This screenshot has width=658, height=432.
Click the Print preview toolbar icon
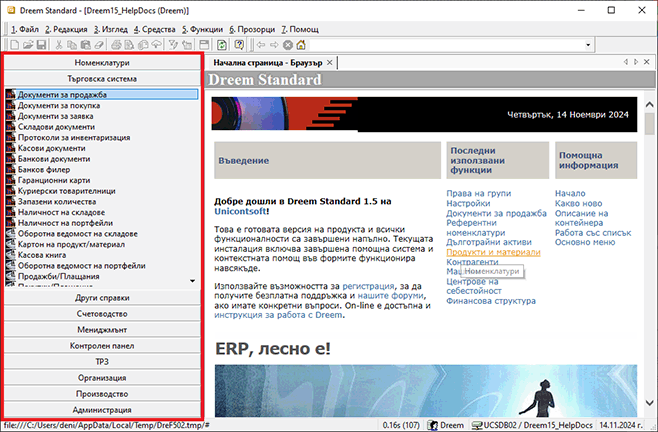click(x=129, y=45)
